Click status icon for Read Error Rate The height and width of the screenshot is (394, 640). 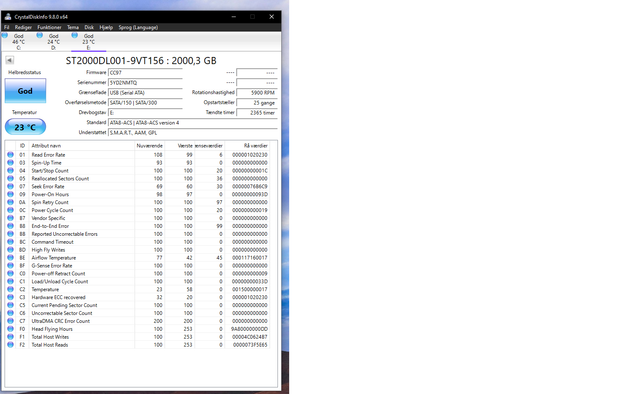point(10,155)
